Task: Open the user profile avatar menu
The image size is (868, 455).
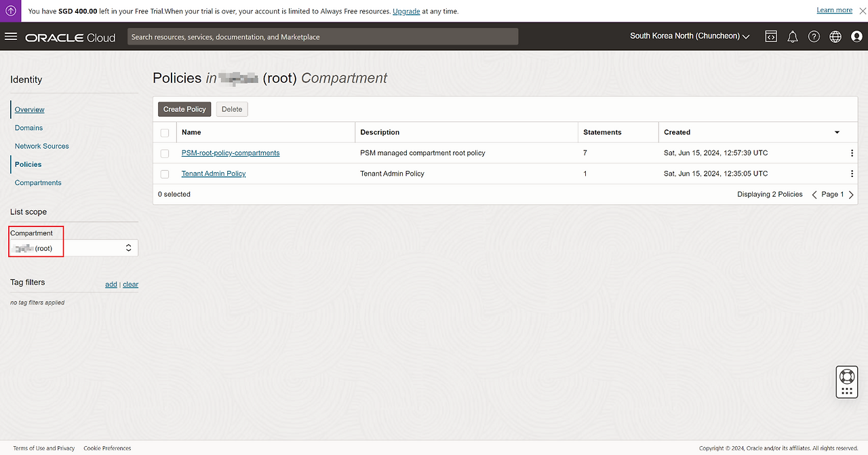Action: (x=856, y=37)
